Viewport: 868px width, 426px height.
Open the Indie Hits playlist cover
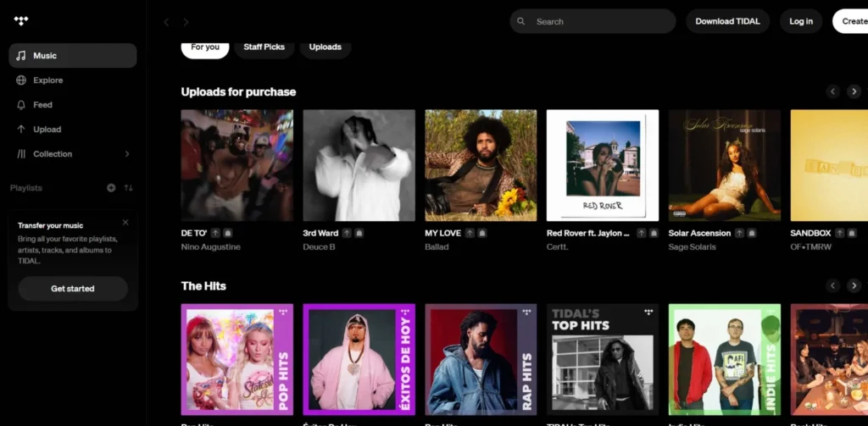coord(725,360)
